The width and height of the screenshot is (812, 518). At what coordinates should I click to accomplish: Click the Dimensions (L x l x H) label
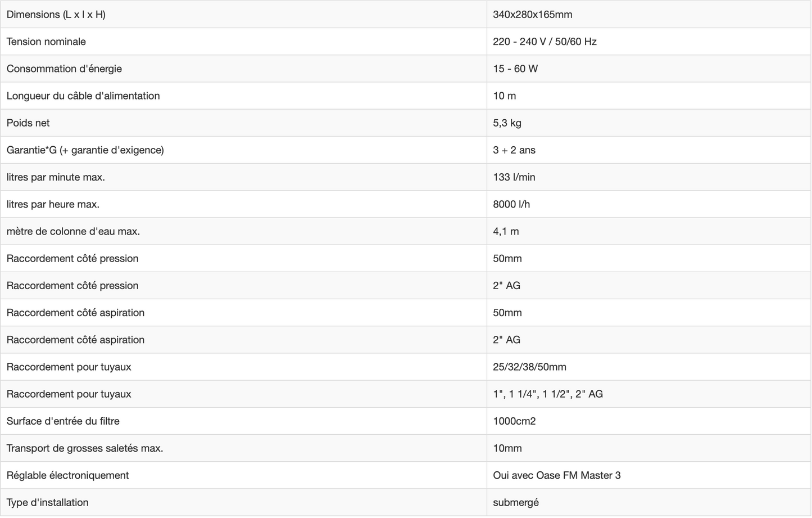[x=56, y=15]
